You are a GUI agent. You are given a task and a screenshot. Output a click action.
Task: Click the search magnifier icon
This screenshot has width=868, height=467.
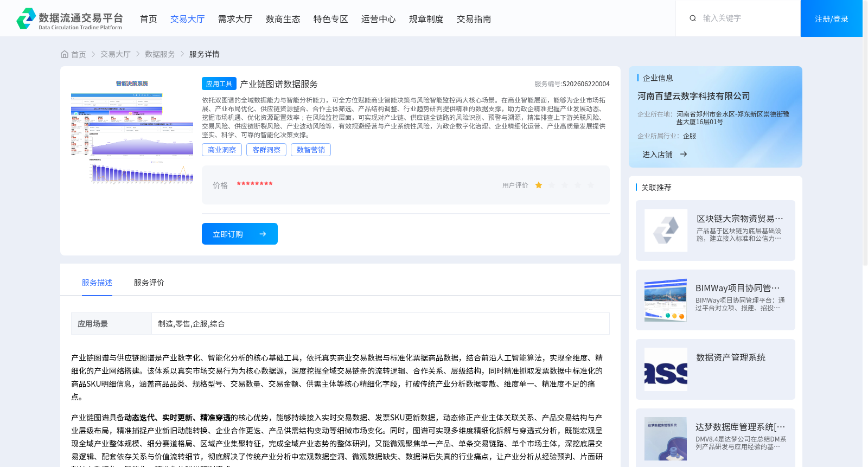point(693,18)
